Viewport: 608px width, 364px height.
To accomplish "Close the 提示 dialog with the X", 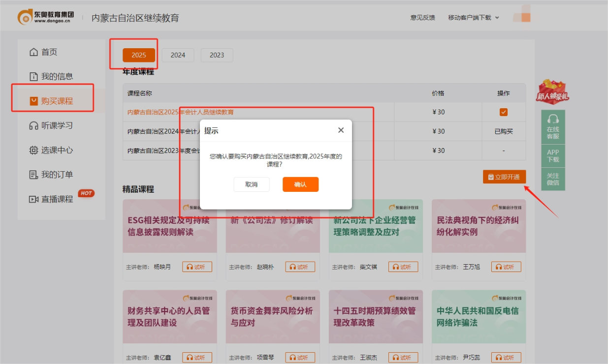I will [x=341, y=130].
